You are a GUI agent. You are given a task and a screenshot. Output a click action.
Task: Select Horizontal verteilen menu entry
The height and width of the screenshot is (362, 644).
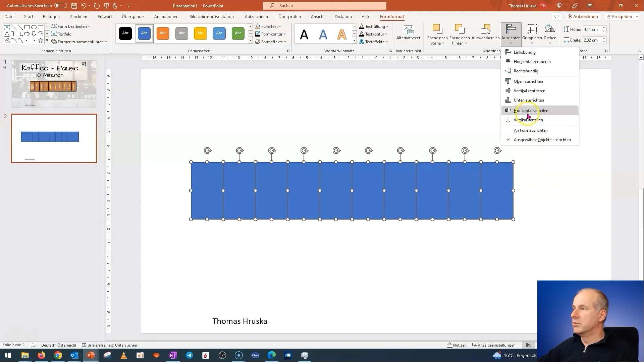(x=540, y=110)
